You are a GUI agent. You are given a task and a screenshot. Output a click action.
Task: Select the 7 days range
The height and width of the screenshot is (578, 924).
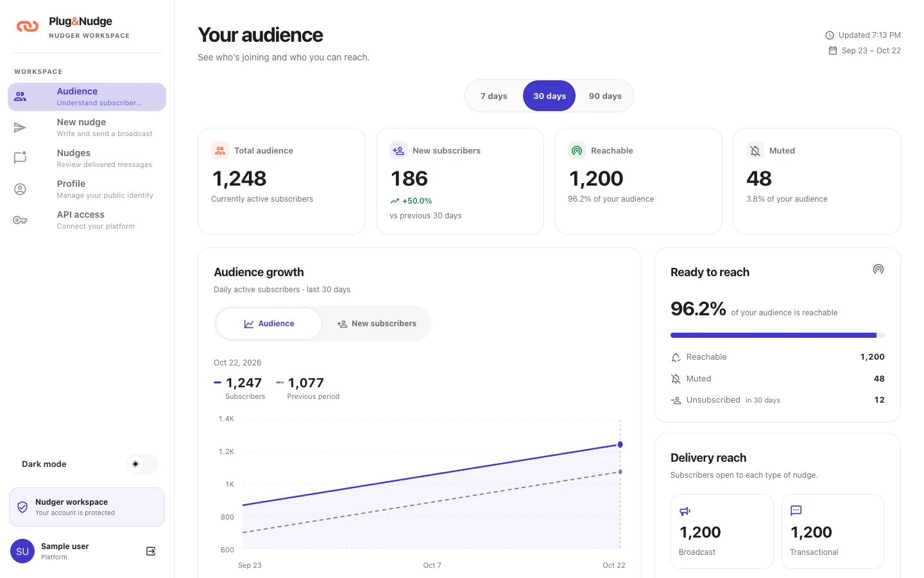pos(494,96)
